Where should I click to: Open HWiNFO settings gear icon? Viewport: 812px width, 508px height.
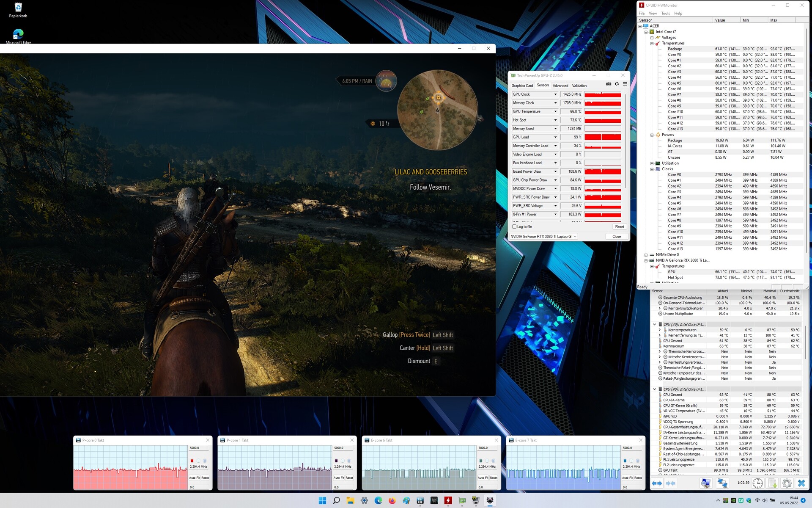[x=787, y=483]
